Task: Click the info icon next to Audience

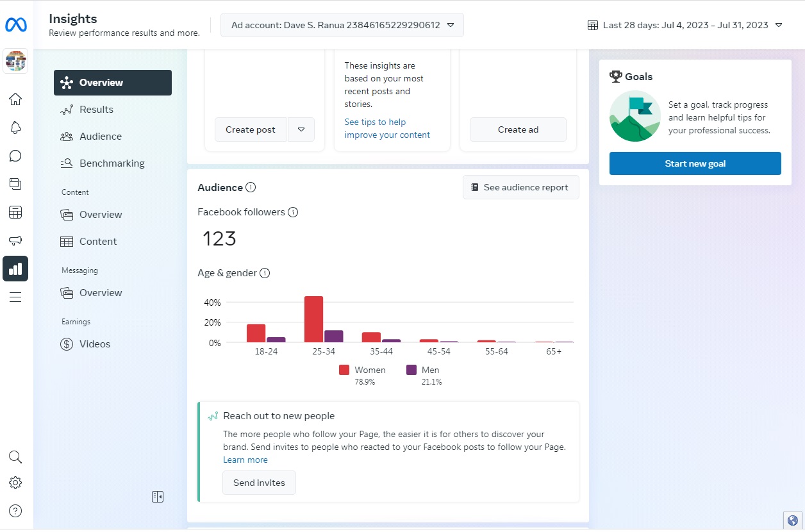Action: (x=251, y=188)
